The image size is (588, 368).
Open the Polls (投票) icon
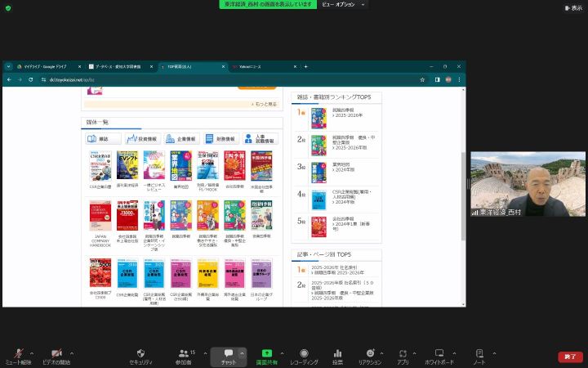337,352
